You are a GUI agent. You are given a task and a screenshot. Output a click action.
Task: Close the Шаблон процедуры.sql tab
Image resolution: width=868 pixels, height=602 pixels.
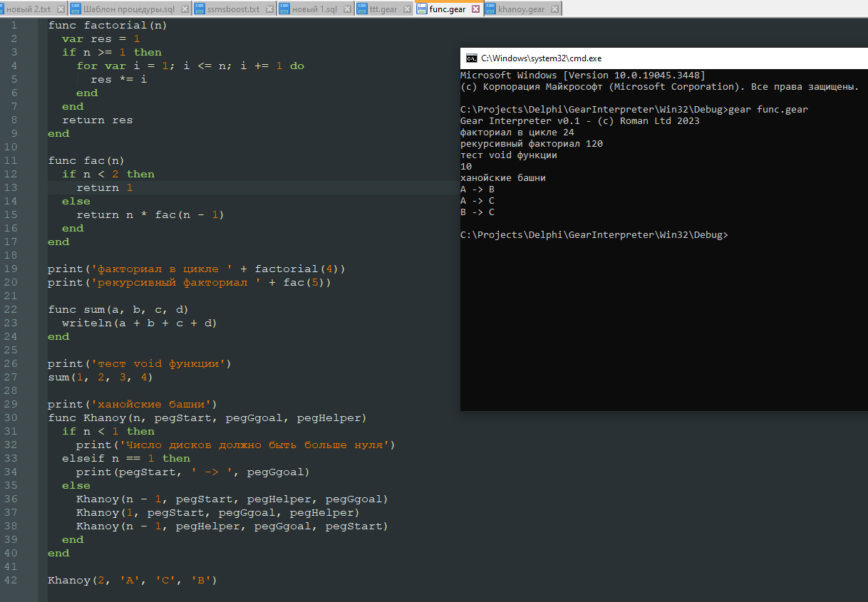185,9
